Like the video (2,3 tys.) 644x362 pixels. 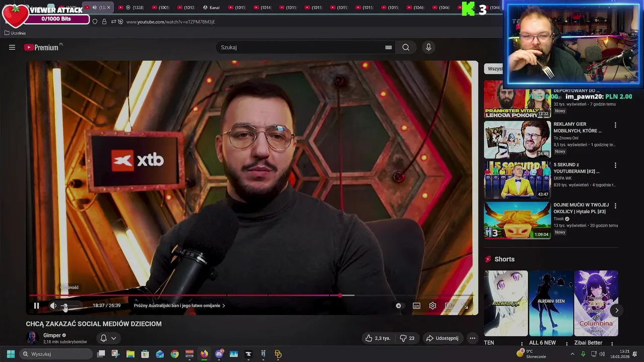(x=378, y=338)
